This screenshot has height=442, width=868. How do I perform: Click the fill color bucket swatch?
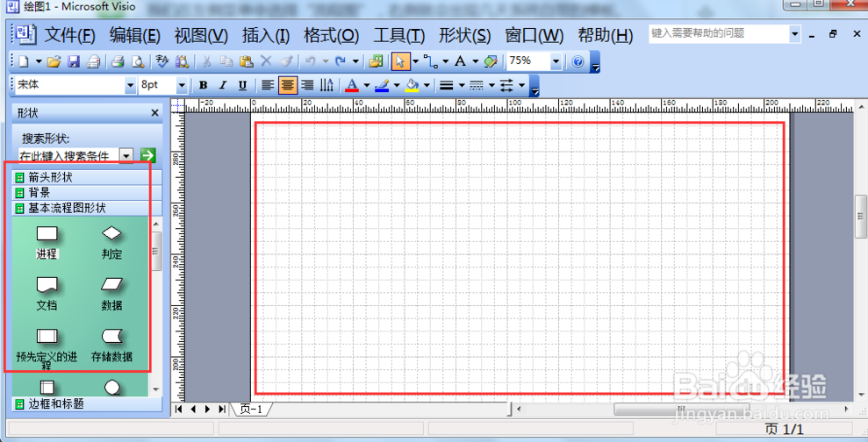coord(412,85)
